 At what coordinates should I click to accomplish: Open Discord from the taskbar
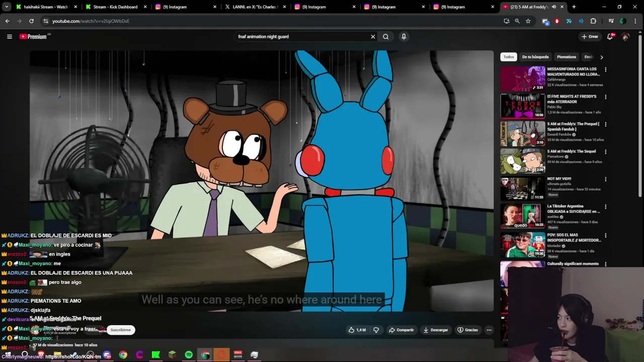point(107,355)
